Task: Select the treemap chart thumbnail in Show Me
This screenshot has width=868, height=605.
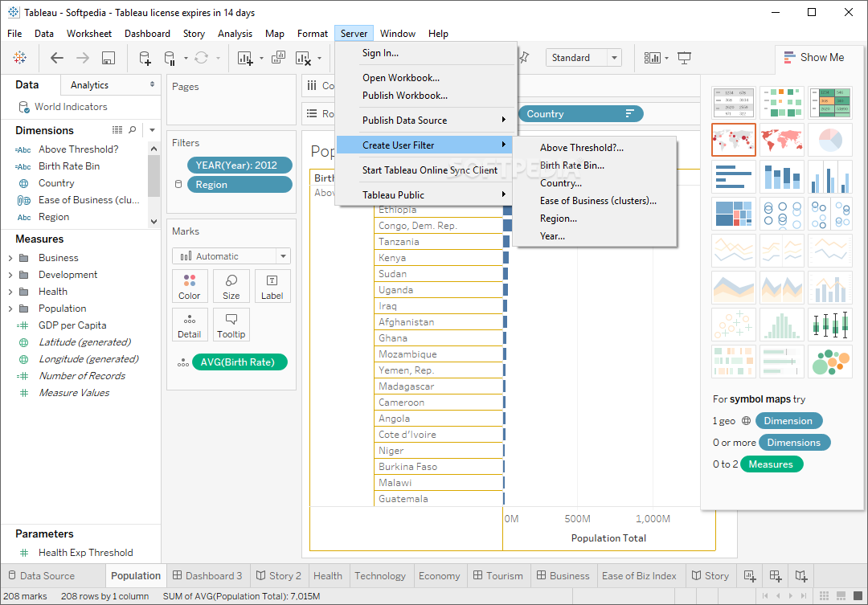Action: click(x=734, y=214)
